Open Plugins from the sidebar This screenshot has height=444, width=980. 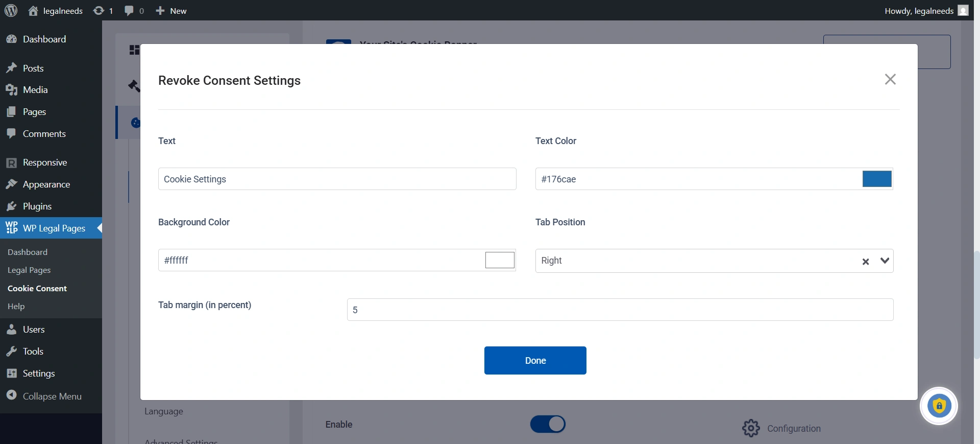(x=37, y=206)
